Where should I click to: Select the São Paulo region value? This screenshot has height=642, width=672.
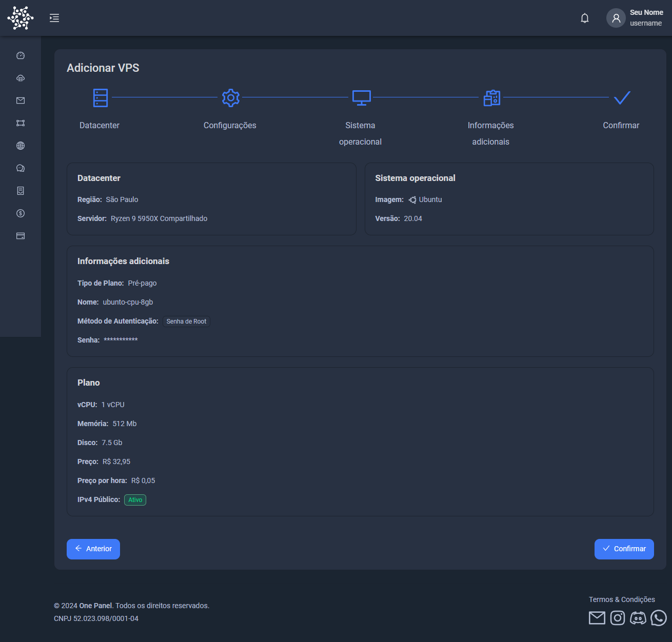(x=122, y=199)
